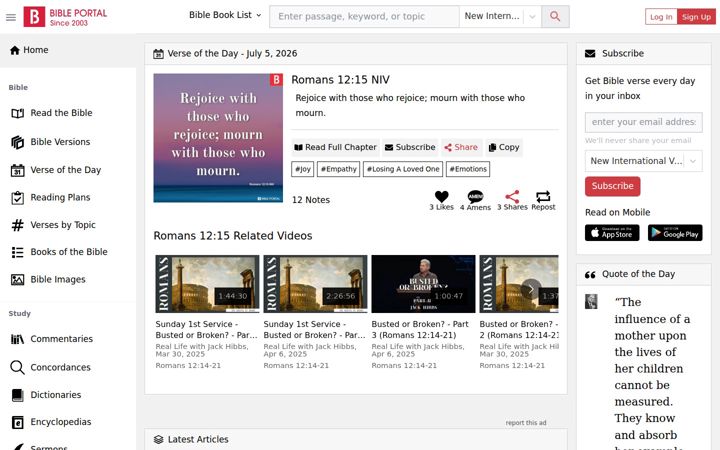Click the Books of the Bible list icon
The width and height of the screenshot is (720, 450).
click(17, 252)
